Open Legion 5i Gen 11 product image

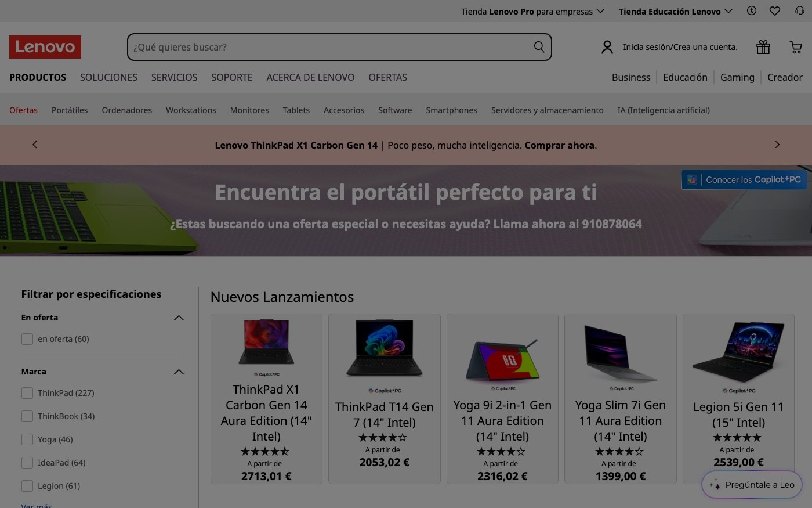click(738, 351)
